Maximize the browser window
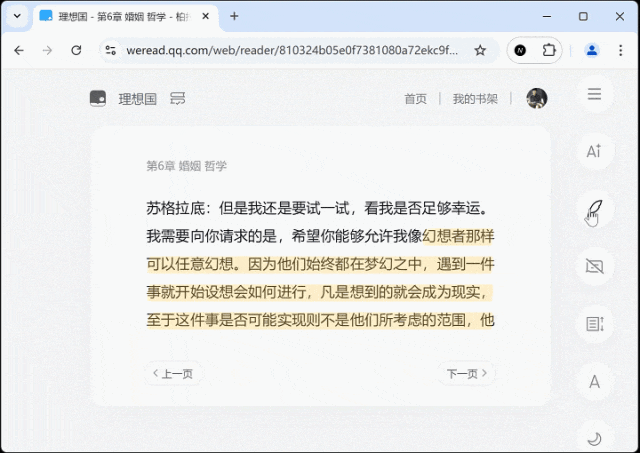Viewport: 640px width, 453px height. pyautogui.click(x=583, y=16)
